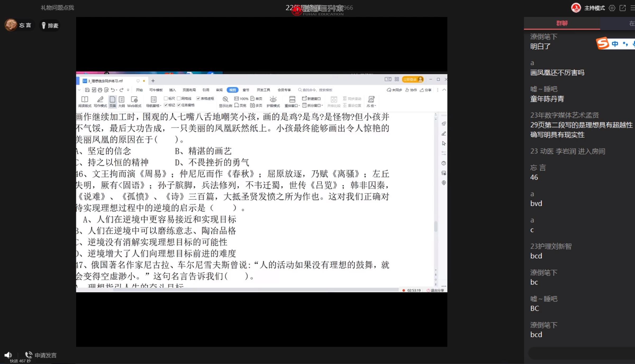Fit to 页宽 page width

[x=240, y=105]
